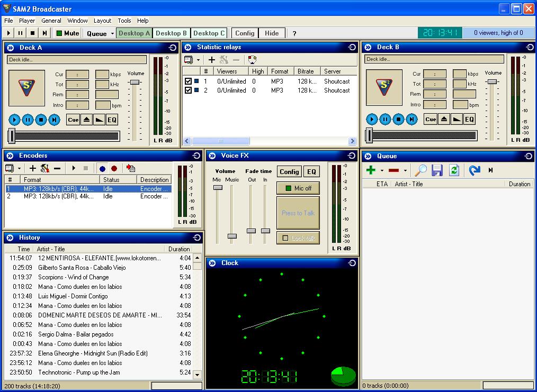537x392 pixels.
Task: Open the dropdown arrow beside Queue's green plus
Action: [x=382, y=170]
